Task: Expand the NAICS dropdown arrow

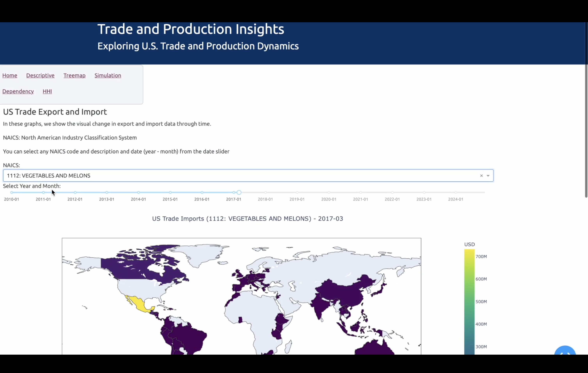Action: 488,176
